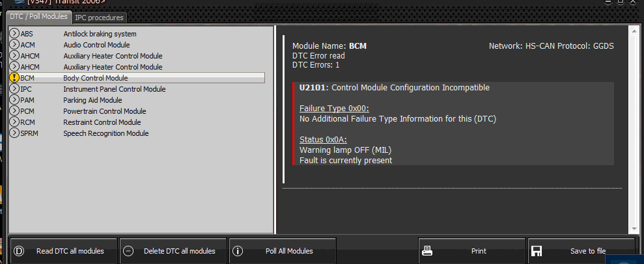
Task: Click the arrow icon next to PCM
Action: click(14, 111)
